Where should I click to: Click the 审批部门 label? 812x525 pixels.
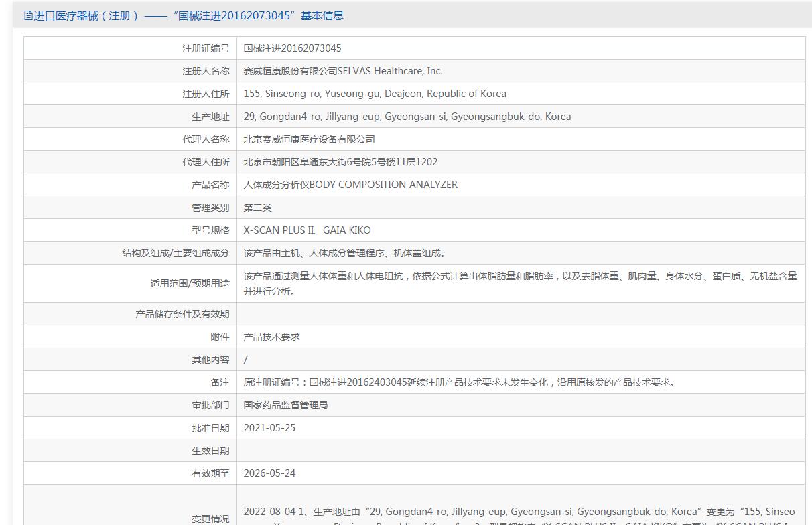pos(210,405)
